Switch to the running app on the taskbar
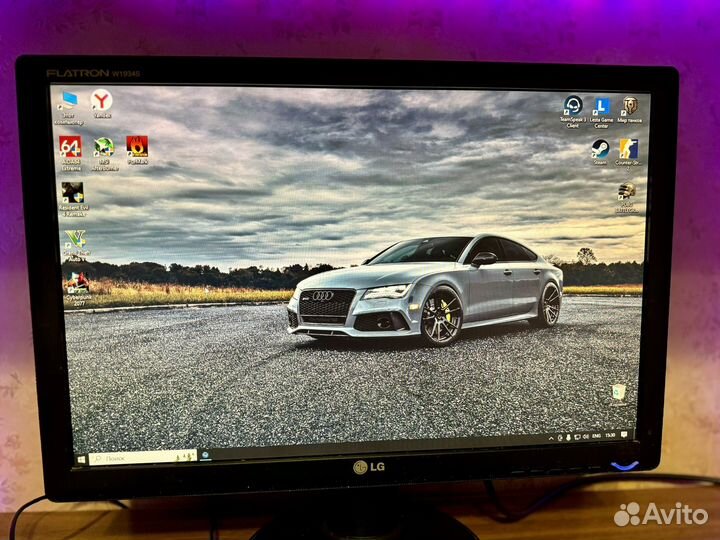This screenshot has height=540, width=720. (205, 455)
